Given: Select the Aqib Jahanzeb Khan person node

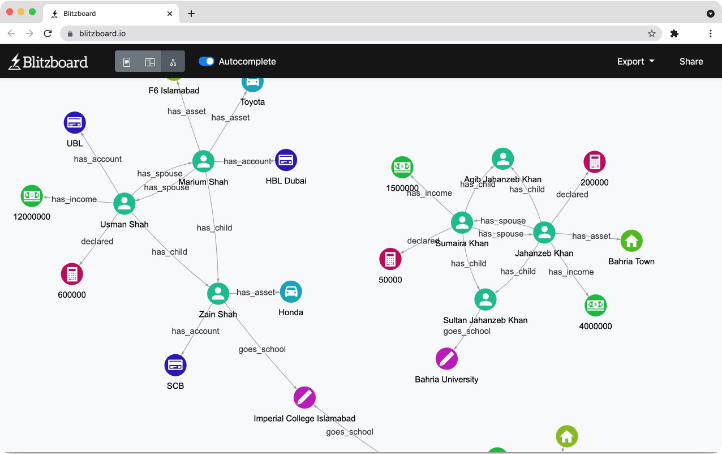Looking at the screenshot, I should (x=503, y=159).
